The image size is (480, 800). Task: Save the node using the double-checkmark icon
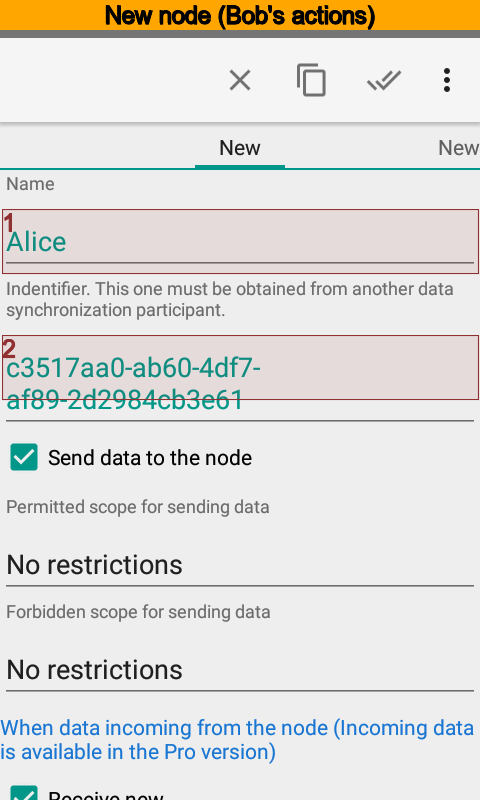[384, 80]
